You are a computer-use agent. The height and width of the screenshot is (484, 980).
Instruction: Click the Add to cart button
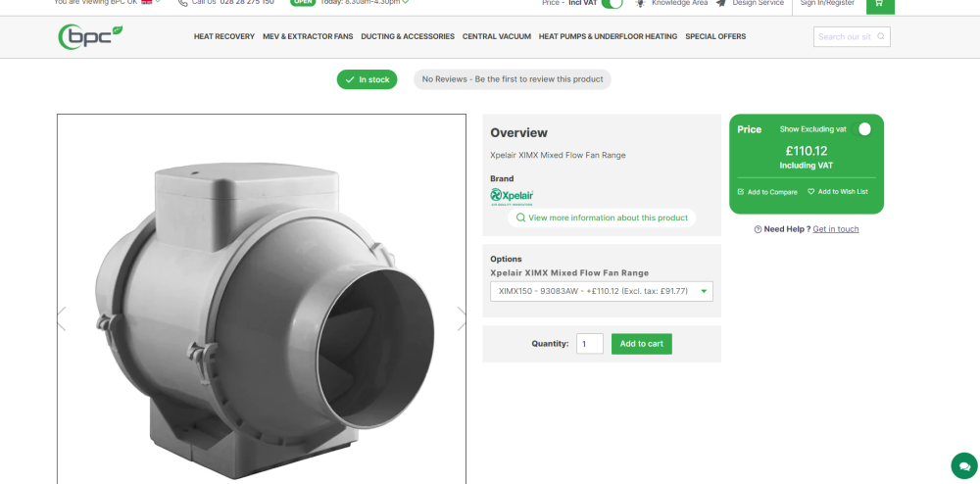coord(641,344)
